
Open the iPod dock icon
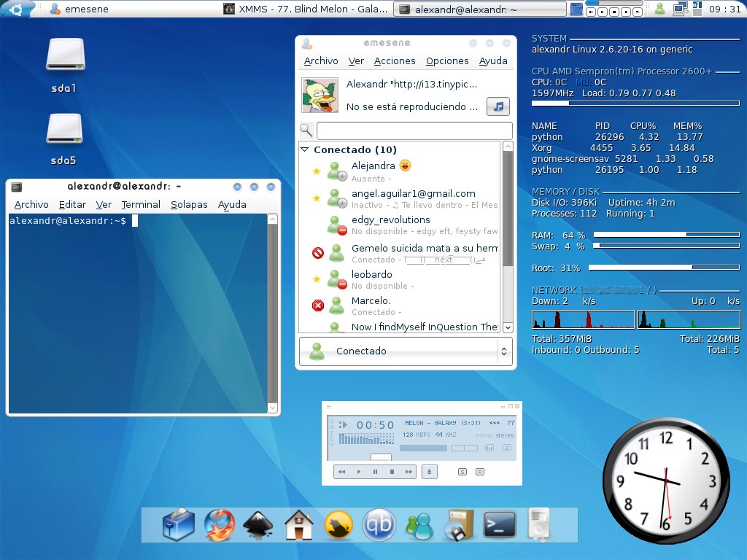coord(539,525)
